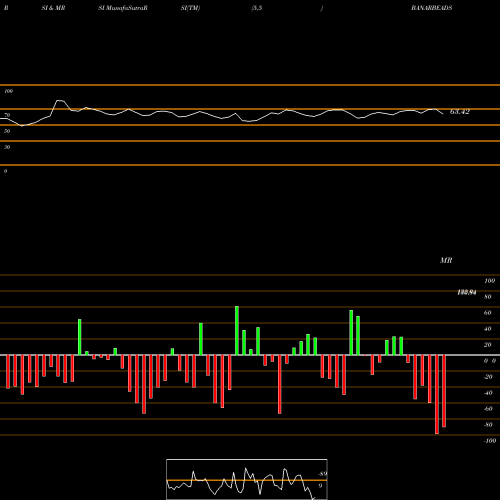Open the mini RSI thumbnail chart
This screenshot has height=500, width=500.
[247, 479]
